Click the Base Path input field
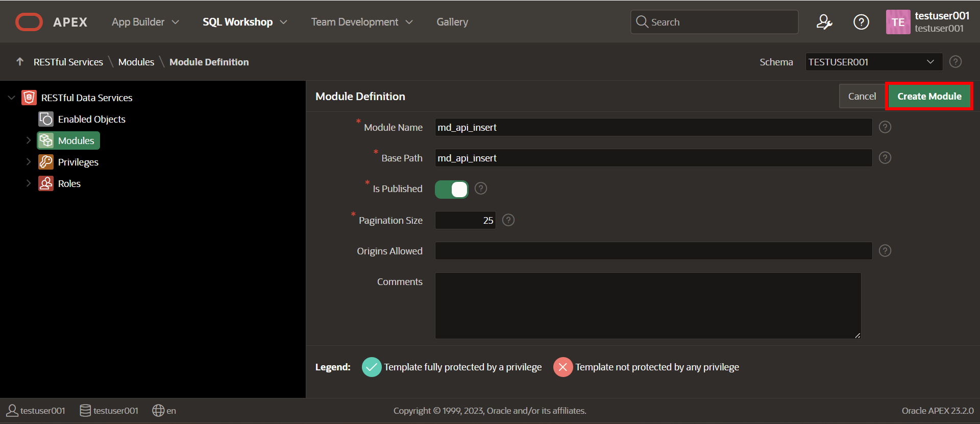Viewport: 980px width, 424px height. coord(653,158)
